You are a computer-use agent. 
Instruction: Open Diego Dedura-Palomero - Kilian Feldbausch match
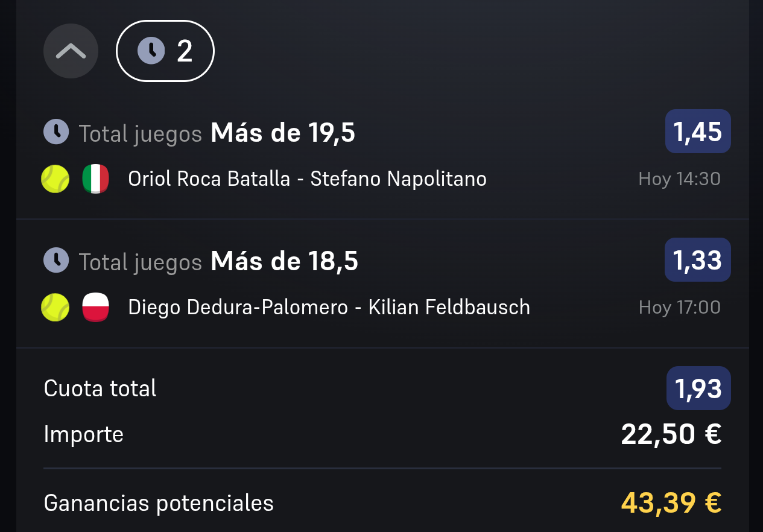click(x=329, y=308)
